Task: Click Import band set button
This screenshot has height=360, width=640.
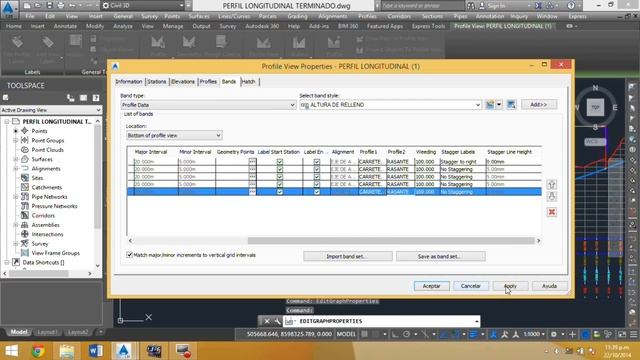Action: point(348,256)
